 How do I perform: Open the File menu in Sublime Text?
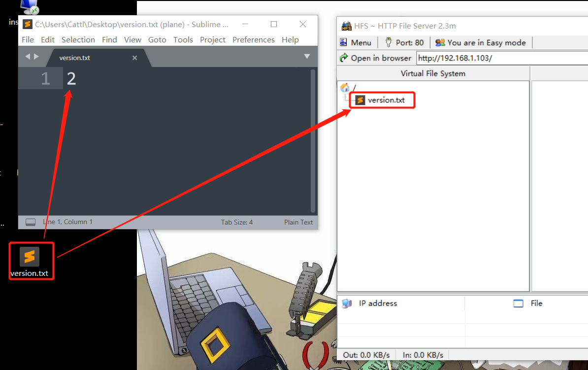click(28, 40)
